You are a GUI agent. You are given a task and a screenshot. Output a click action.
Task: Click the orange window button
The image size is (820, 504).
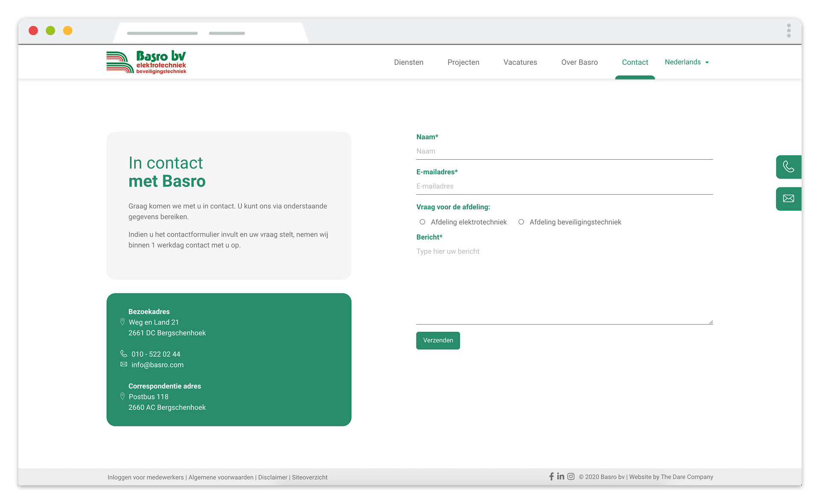(68, 31)
